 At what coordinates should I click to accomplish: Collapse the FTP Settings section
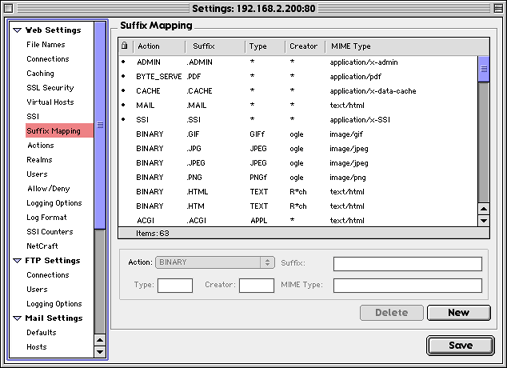point(17,261)
